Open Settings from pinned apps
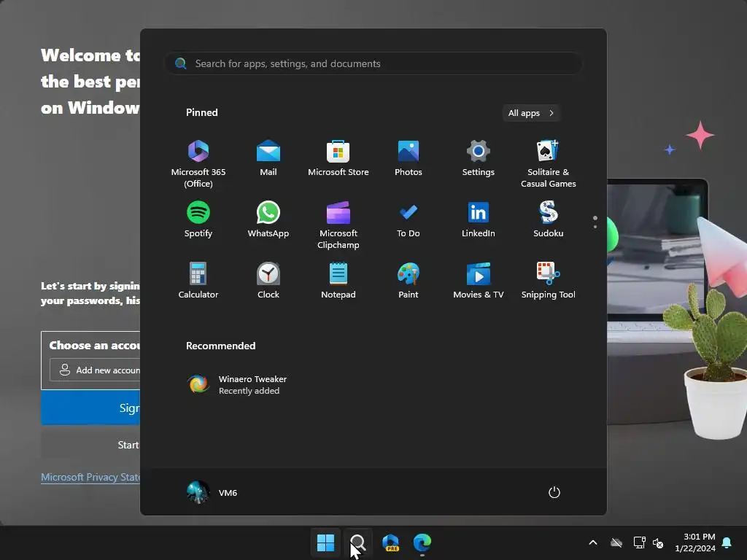747x560 pixels. tap(479, 158)
